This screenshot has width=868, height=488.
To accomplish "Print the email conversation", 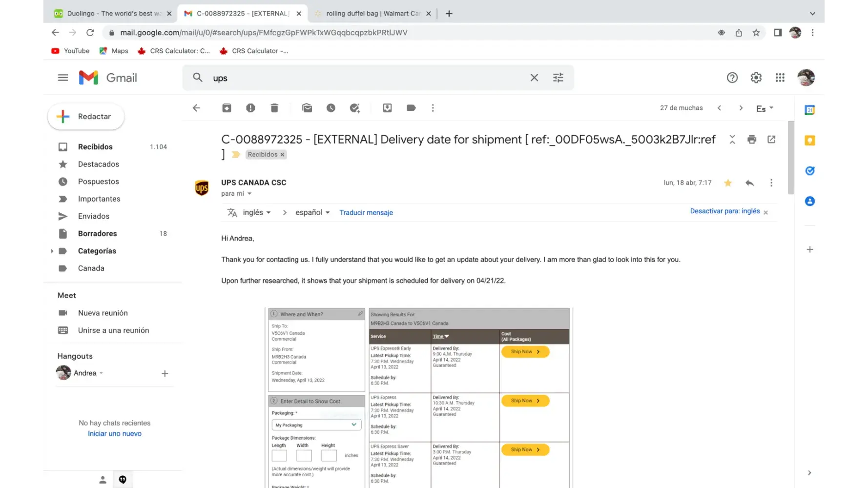I will tap(751, 140).
